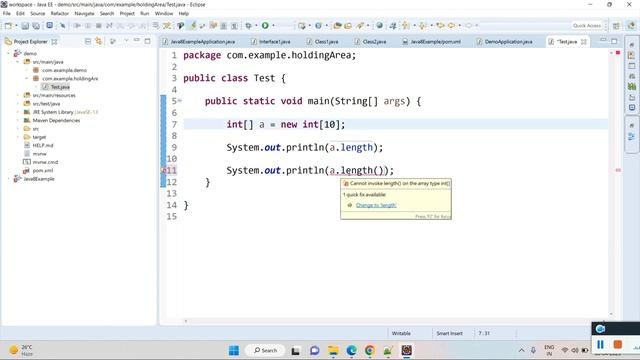Collapse the src/main/java folder node
The image size is (640, 360).
(x=18, y=62)
